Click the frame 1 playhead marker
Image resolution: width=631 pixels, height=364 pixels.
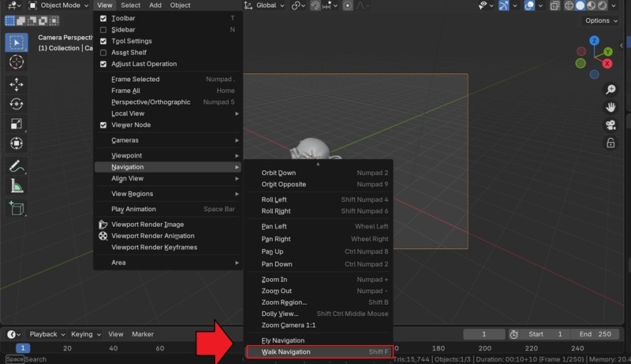(x=23, y=348)
